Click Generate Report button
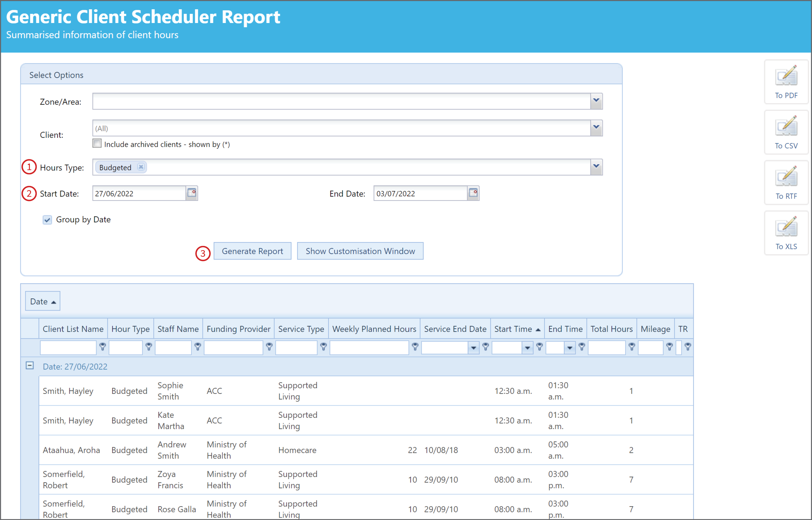The height and width of the screenshot is (520, 812). point(252,251)
